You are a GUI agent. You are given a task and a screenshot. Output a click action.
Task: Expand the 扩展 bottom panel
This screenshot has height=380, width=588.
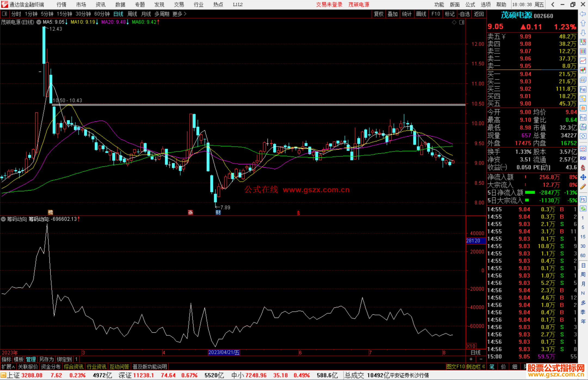click(8, 367)
